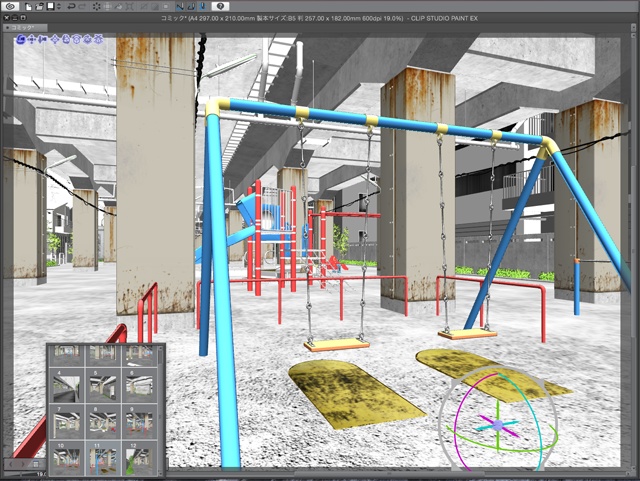640x481 pixels.
Task: Click the Show selection border icon
Action: (x=166, y=7)
